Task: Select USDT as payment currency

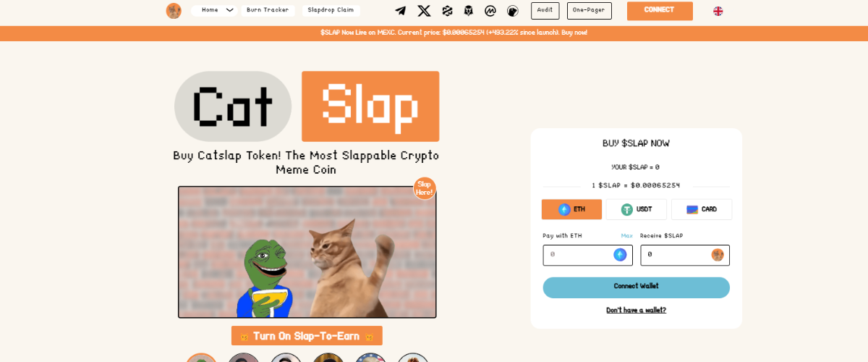Action: (636, 209)
